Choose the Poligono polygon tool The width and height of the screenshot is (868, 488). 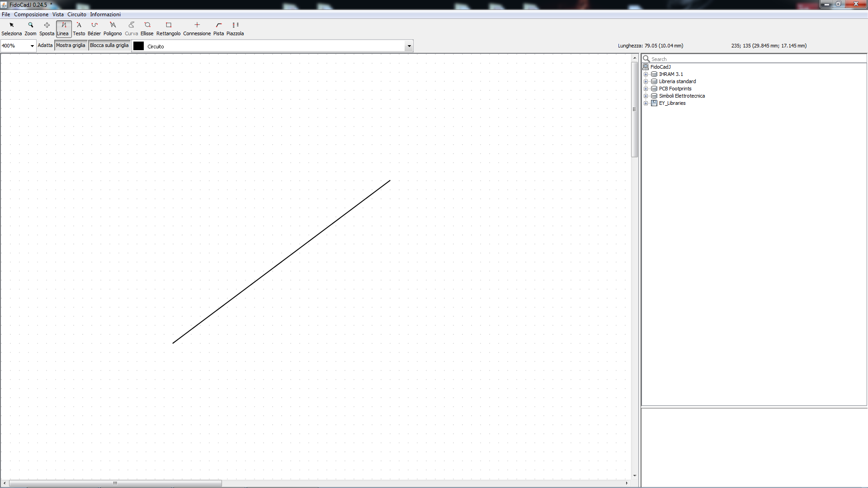click(113, 28)
